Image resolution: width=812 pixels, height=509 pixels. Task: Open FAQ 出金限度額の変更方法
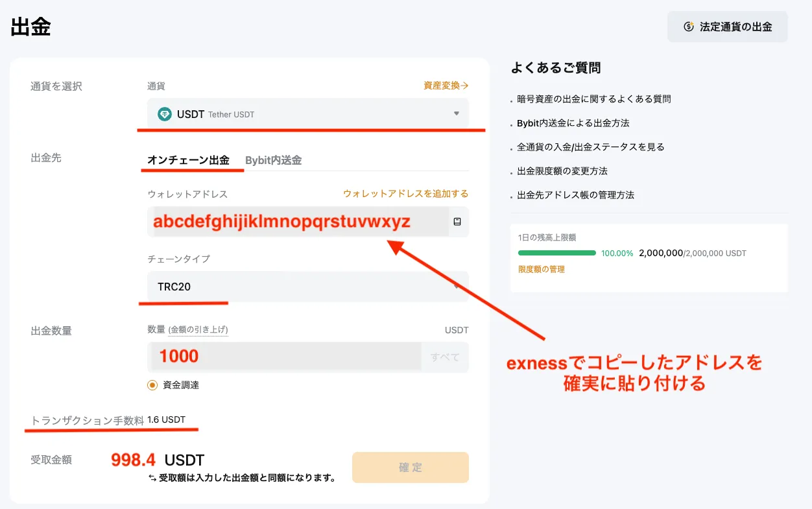[x=562, y=171]
